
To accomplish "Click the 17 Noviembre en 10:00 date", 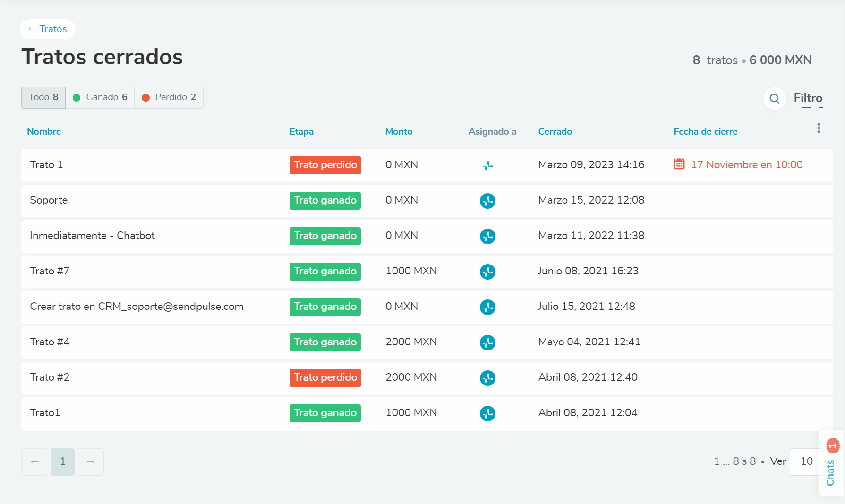I will [x=747, y=164].
